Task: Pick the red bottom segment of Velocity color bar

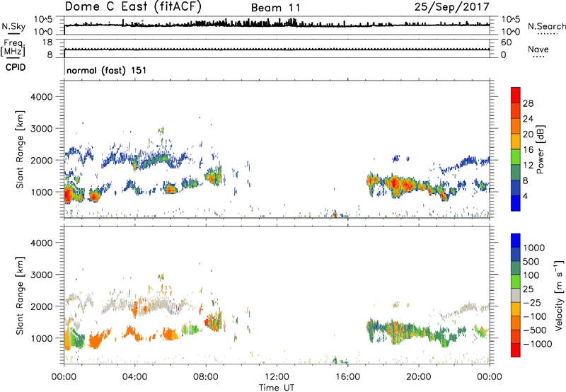Action: pos(516,350)
